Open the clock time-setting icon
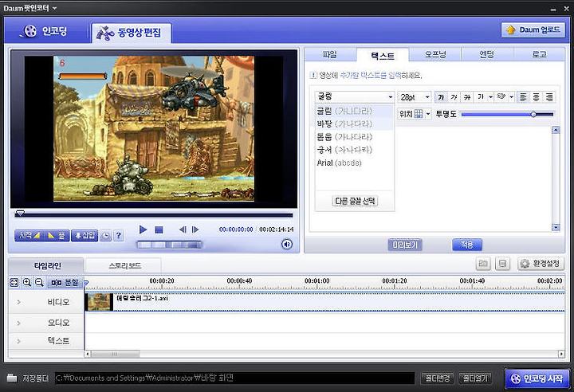The height and width of the screenshot is (392, 574). click(x=106, y=236)
